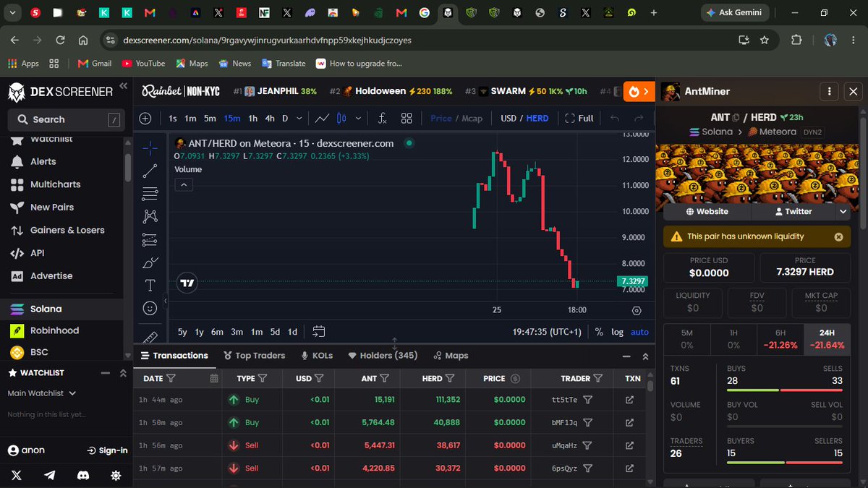This screenshot has height=488, width=868.
Task: Open the chart layout grid selector
Action: pyautogui.click(x=407, y=119)
